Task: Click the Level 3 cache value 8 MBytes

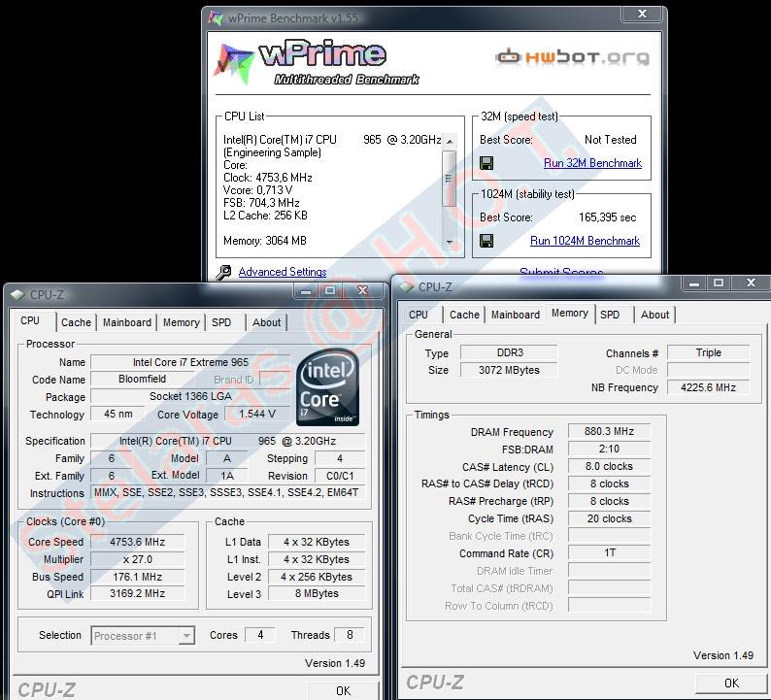Action: click(x=317, y=593)
